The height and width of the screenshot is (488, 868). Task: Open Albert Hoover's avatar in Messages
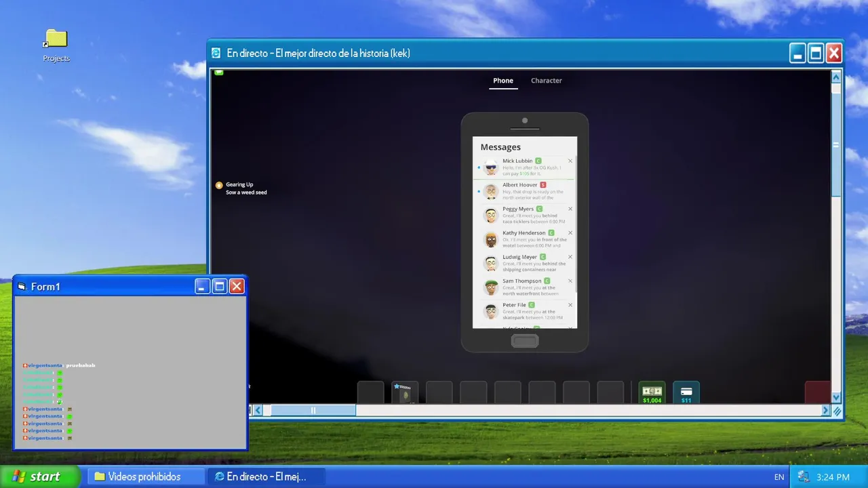[491, 191]
